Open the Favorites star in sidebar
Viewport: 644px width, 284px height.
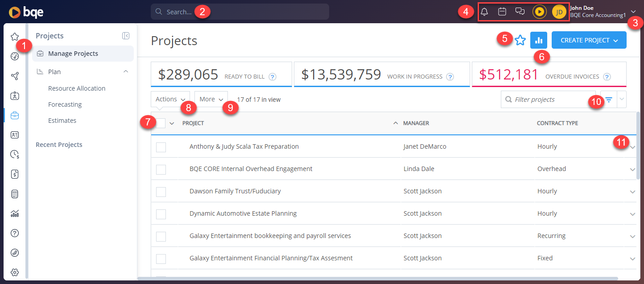point(15,37)
